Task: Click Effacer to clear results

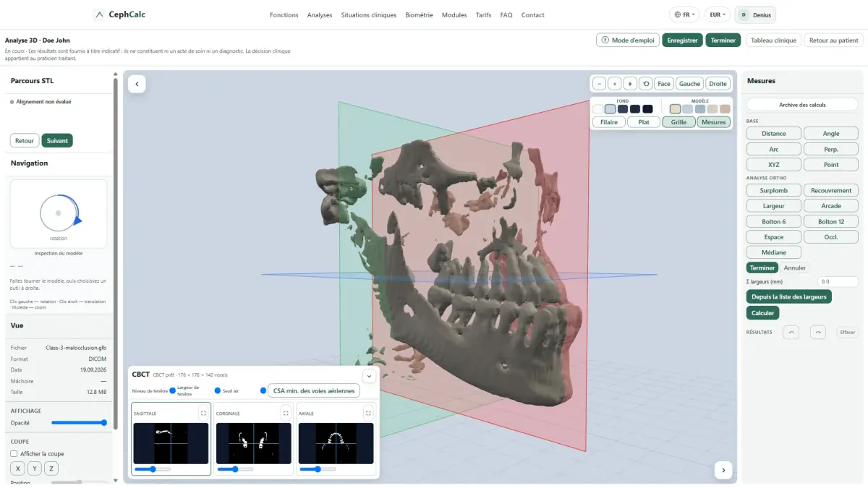Action: [x=847, y=333]
